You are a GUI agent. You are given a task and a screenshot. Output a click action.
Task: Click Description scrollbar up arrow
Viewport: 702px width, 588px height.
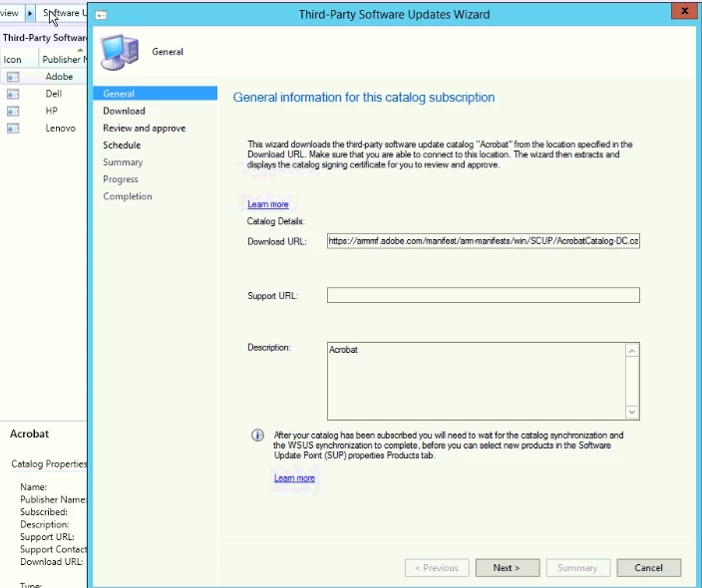tap(632, 351)
